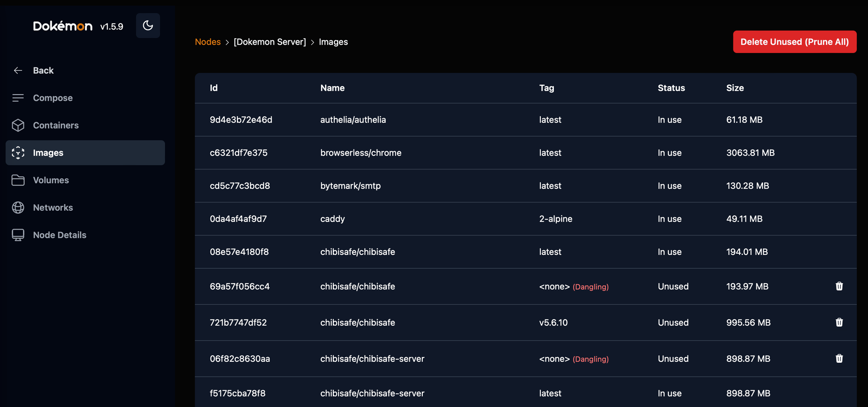The width and height of the screenshot is (868, 407).
Task: Click the Back arrow icon
Action: (x=18, y=70)
